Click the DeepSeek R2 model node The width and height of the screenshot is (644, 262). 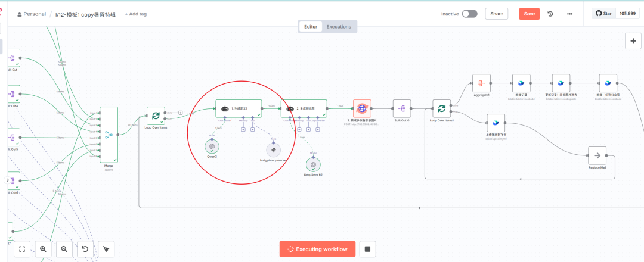(312, 164)
